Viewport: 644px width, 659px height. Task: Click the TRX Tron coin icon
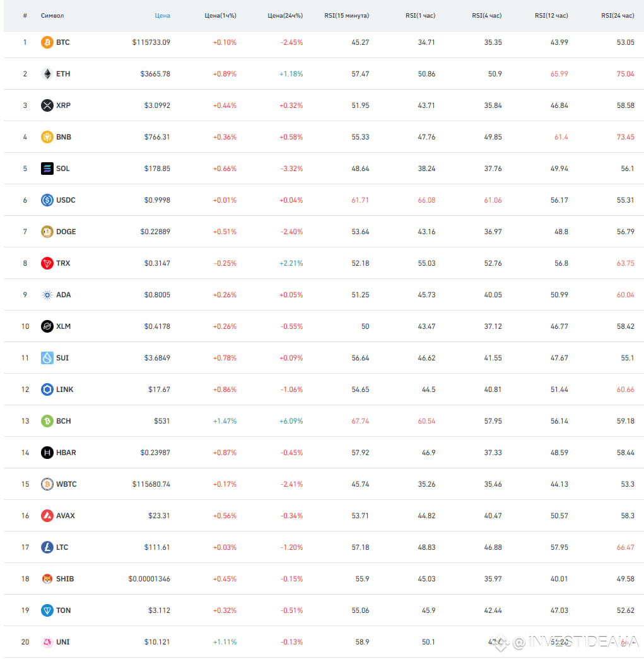pyautogui.click(x=47, y=263)
